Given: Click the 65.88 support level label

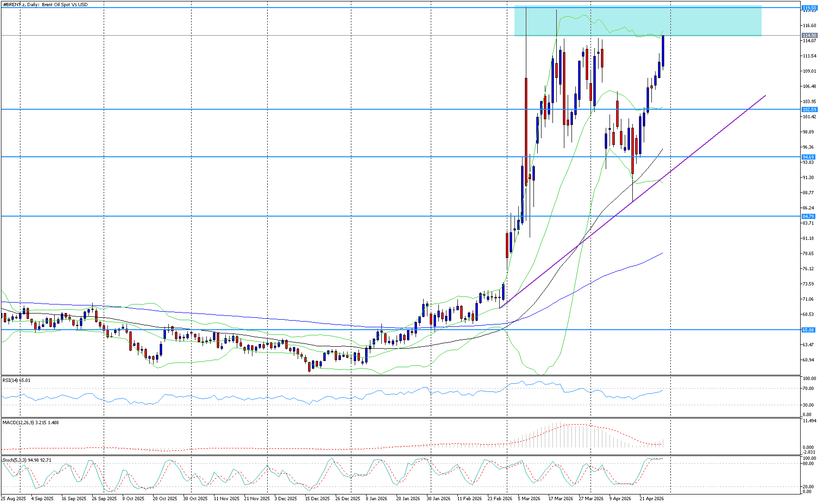Looking at the screenshot, I should click(x=809, y=330).
